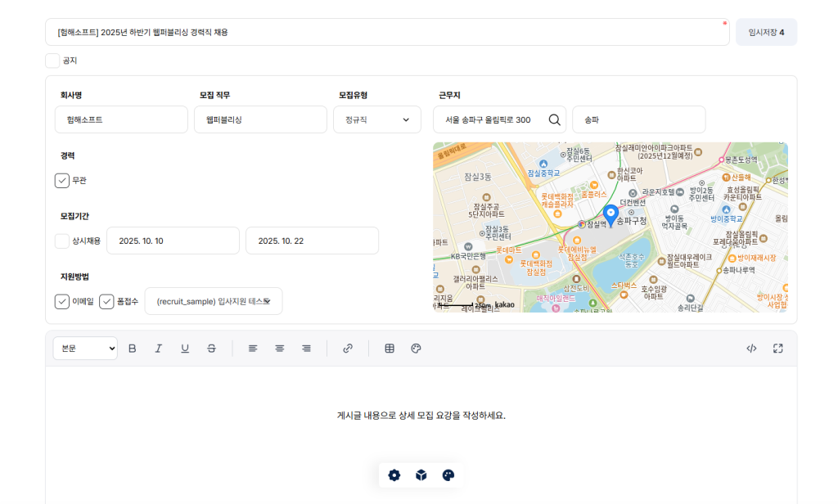Image resolution: width=838 pixels, height=504 pixels.
Task: Click the address search magnifier icon
Action: [554, 119]
